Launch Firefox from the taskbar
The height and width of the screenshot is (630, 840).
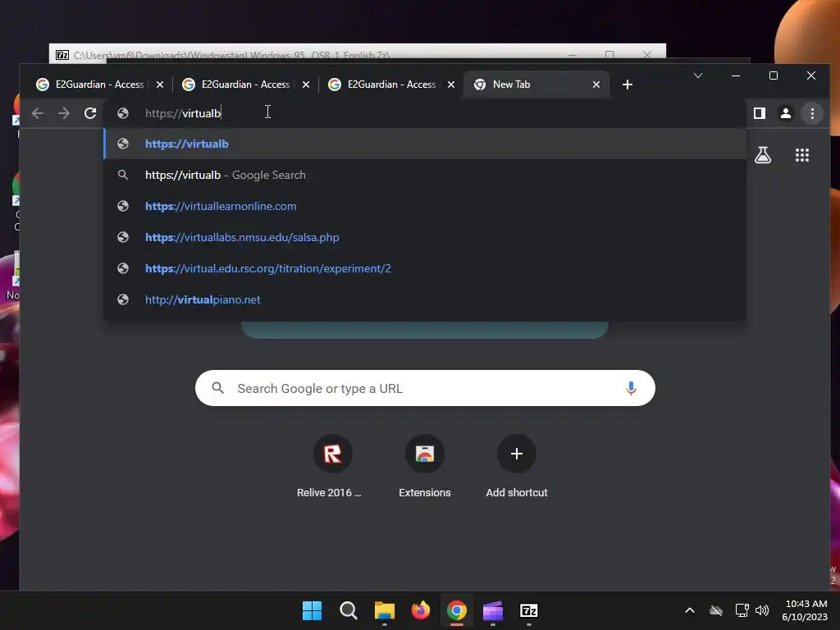(x=421, y=610)
